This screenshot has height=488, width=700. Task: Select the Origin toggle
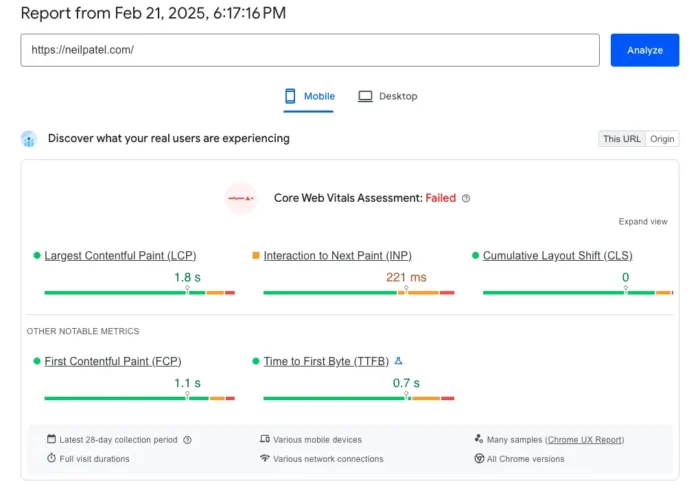click(x=662, y=139)
